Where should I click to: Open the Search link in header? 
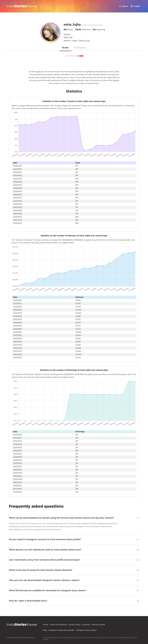(123, 6)
